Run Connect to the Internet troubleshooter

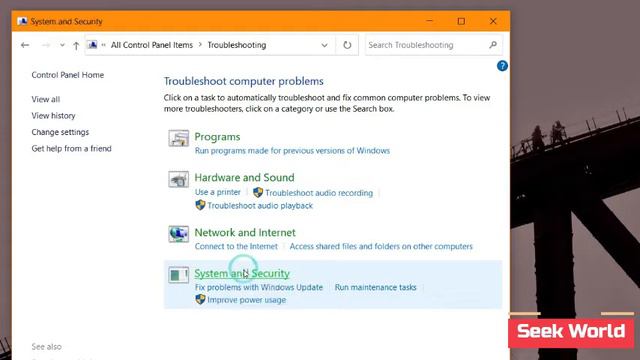click(236, 247)
